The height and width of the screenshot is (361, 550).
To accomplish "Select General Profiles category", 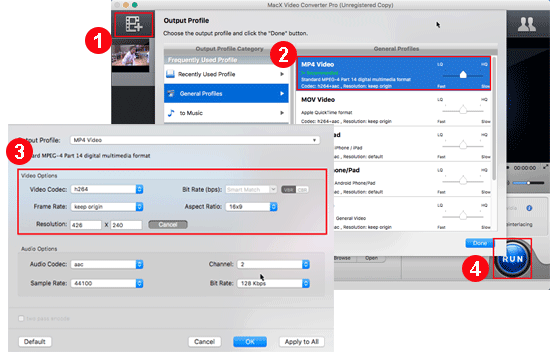I will tap(226, 93).
